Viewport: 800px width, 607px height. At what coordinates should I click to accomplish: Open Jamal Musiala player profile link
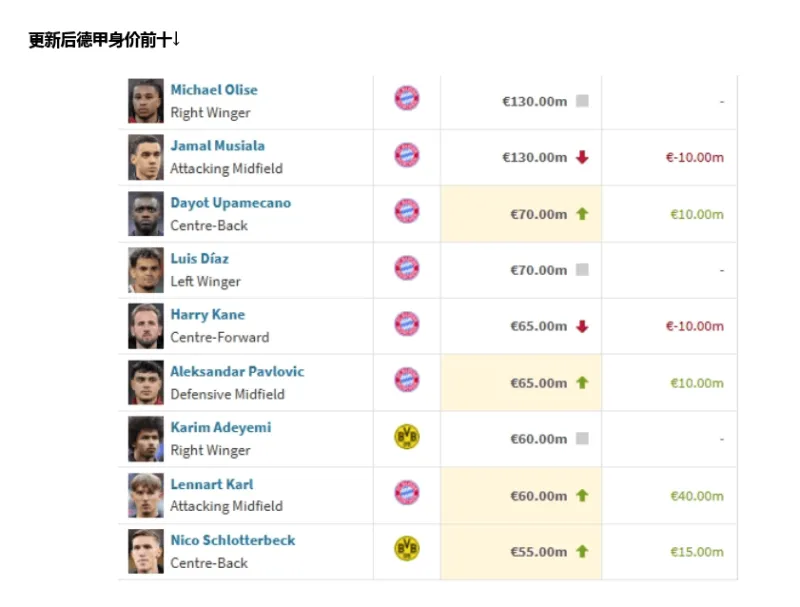[217, 146]
